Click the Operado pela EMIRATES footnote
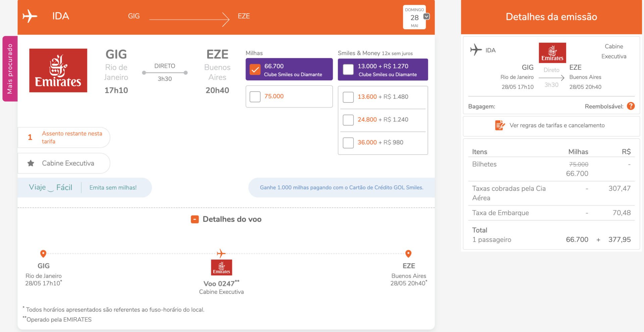Image resolution: width=644 pixels, height=332 pixels. click(x=57, y=319)
